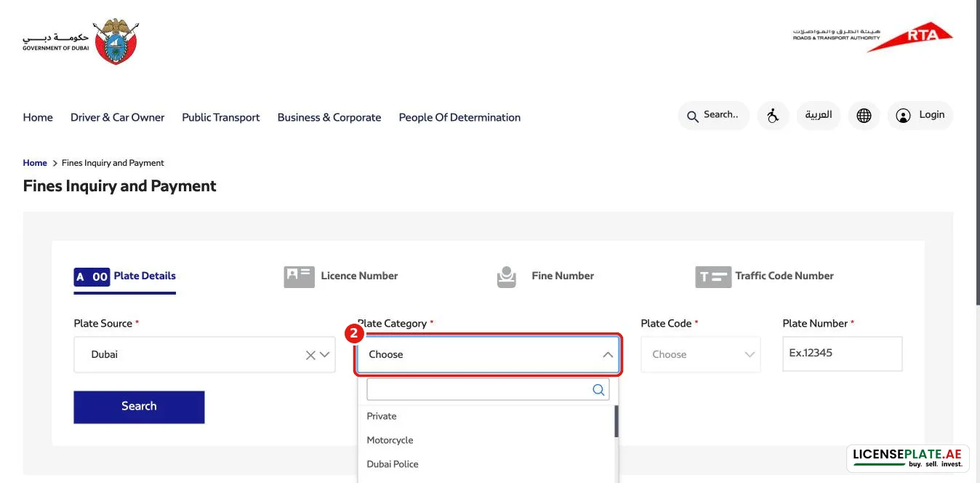
Task: Click the Fines Inquiry and Payment breadcrumb
Action: click(x=113, y=163)
